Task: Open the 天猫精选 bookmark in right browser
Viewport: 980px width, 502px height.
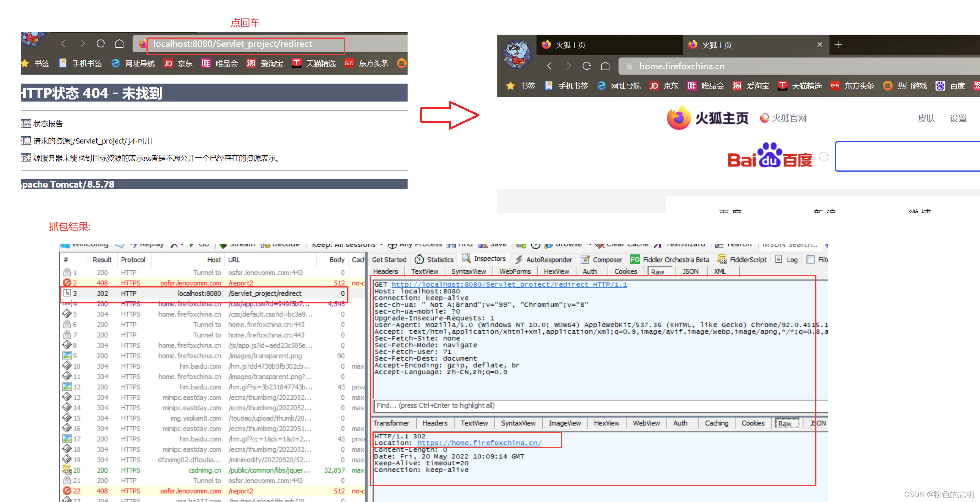Action: click(x=800, y=86)
